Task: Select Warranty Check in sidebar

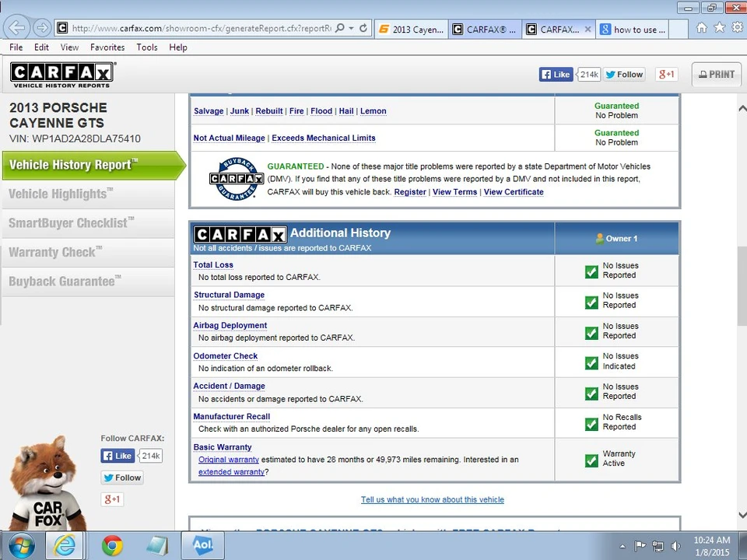Action: click(x=88, y=252)
